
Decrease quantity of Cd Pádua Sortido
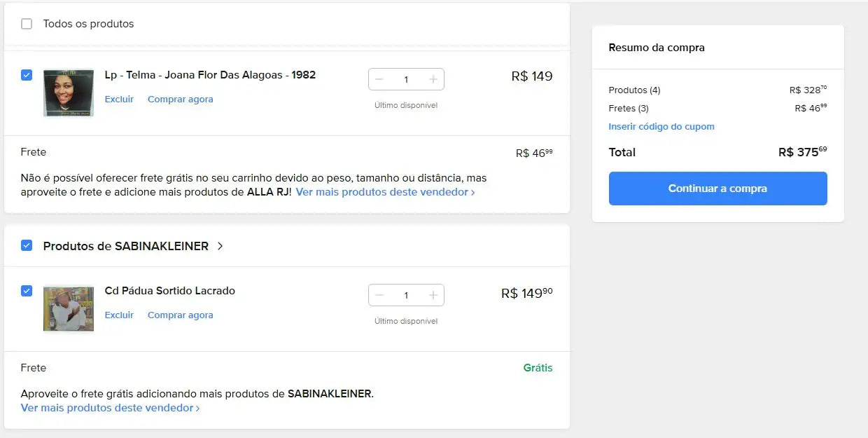coord(379,295)
